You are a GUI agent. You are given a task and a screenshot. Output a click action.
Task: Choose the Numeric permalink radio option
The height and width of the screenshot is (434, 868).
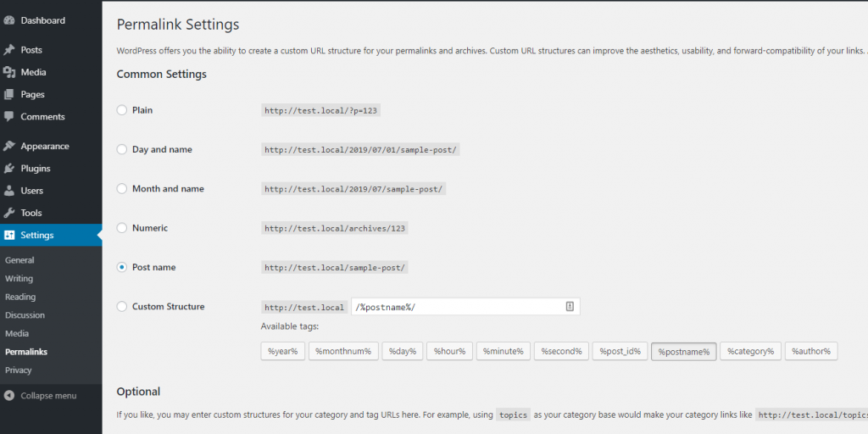pyautogui.click(x=122, y=228)
